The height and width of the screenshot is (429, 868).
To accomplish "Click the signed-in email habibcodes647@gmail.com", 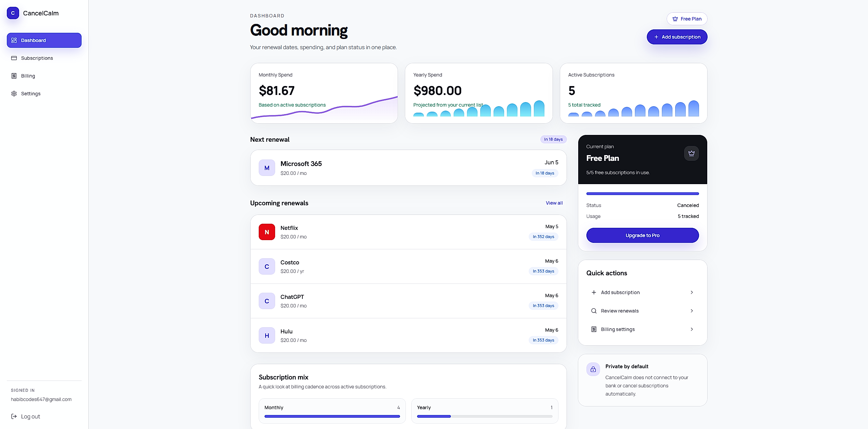I will (41, 399).
